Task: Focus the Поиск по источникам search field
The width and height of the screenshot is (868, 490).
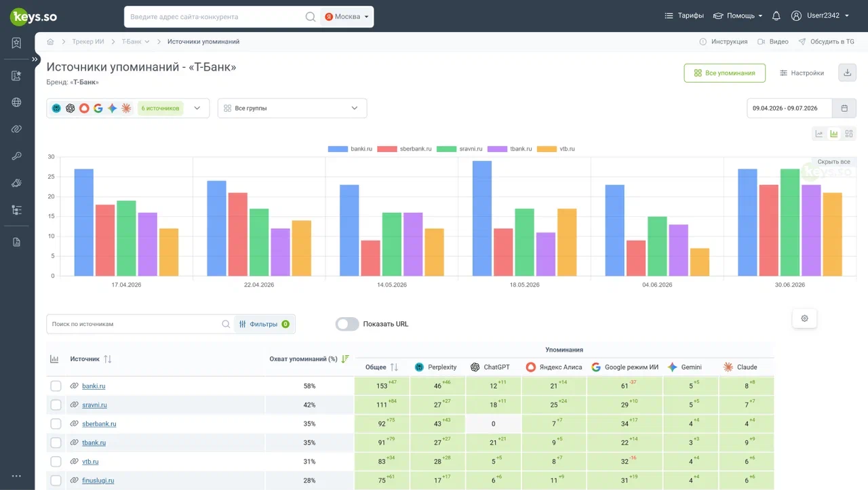Action: pyautogui.click(x=134, y=324)
